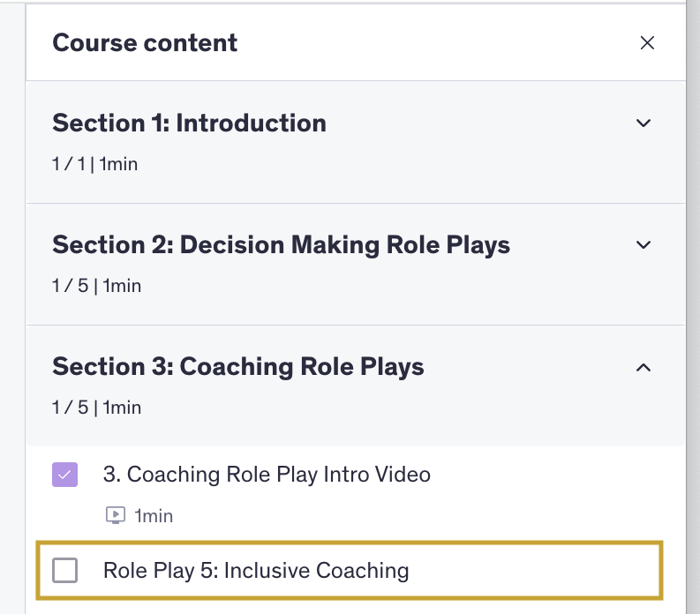
Task: Open the Role Play 5: Inclusive Coaching title
Action: [256, 571]
